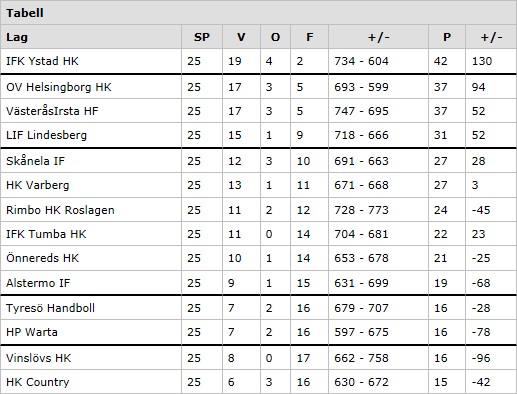This screenshot has height=394, width=517.
Task: Select the Lag column header
Action: pyautogui.click(x=17, y=37)
